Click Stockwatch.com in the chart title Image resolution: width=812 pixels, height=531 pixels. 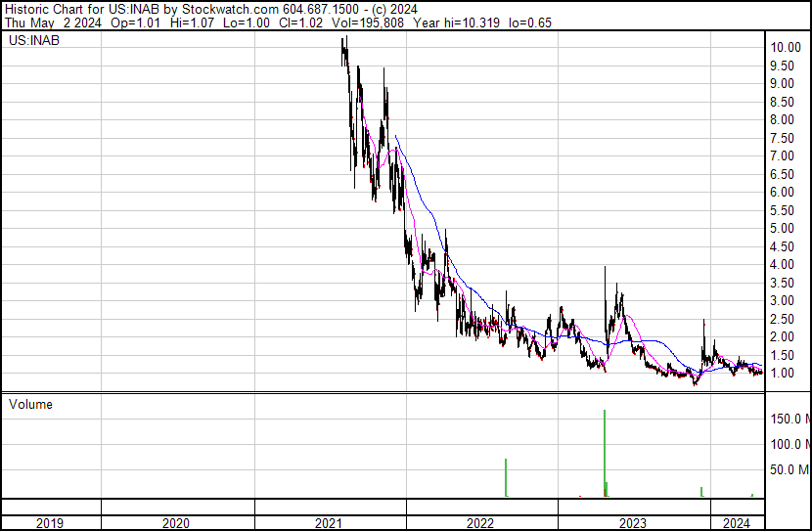[x=215, y=9]
